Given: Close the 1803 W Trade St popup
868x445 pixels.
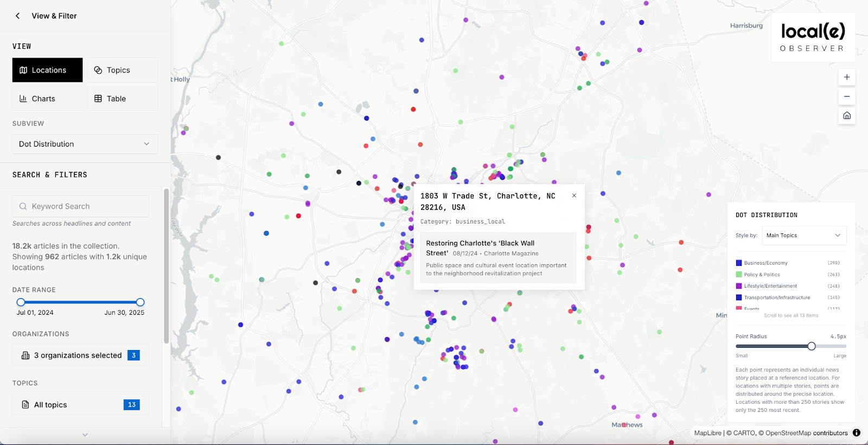Looking at the screenshot, I should pos(574,196).
